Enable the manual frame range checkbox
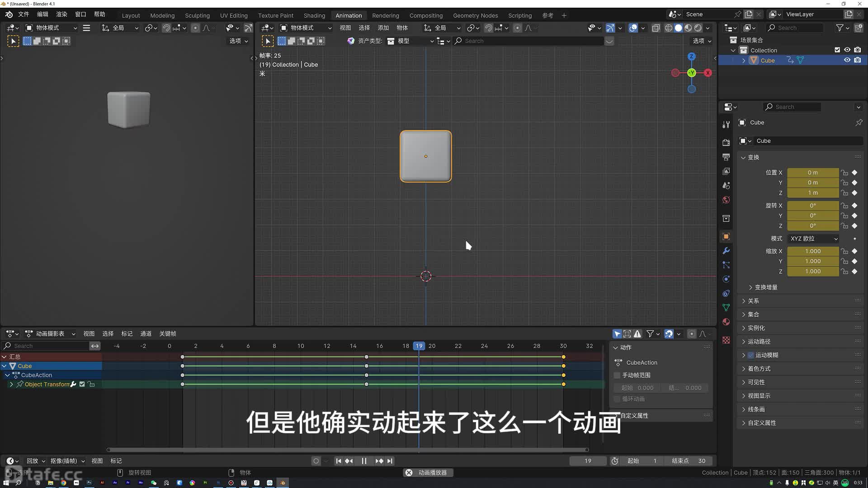The image size is (868, 488). click(617, 375)
